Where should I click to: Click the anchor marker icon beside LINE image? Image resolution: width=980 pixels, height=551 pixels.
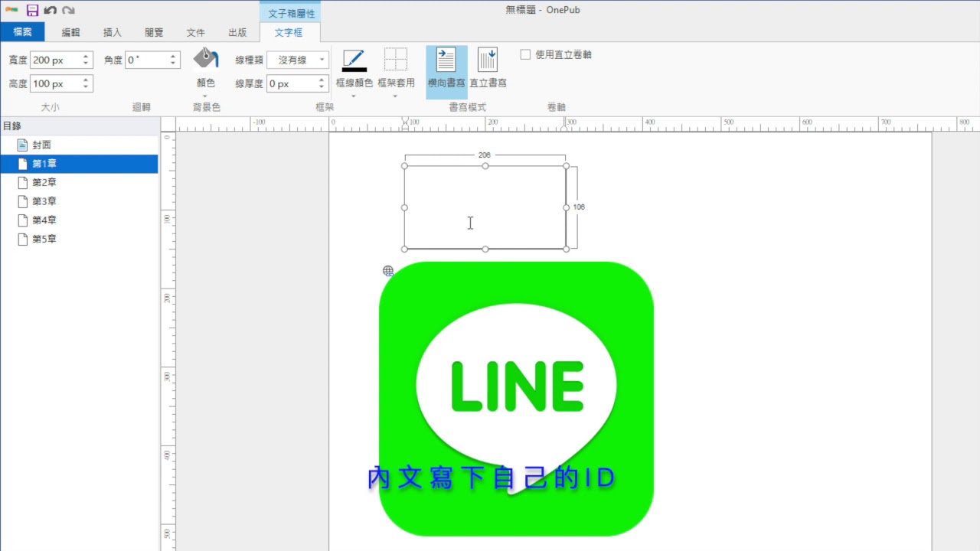[x=388, y=271]
